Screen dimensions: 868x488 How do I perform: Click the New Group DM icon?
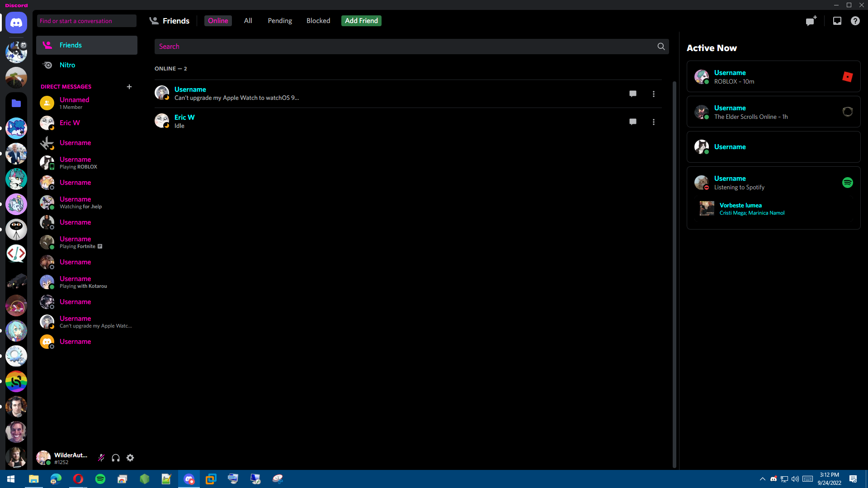click(811, 21)
